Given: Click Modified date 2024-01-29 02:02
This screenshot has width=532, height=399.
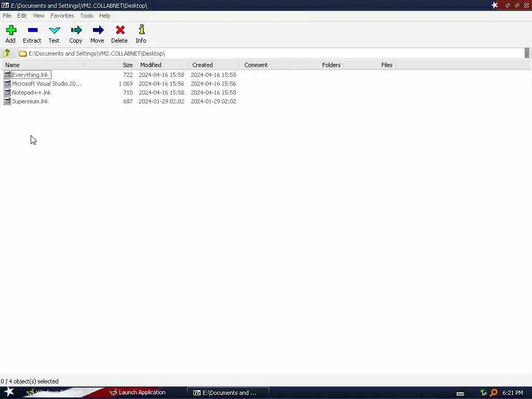Looking at the screenshot, I should (x=162, y=101).
